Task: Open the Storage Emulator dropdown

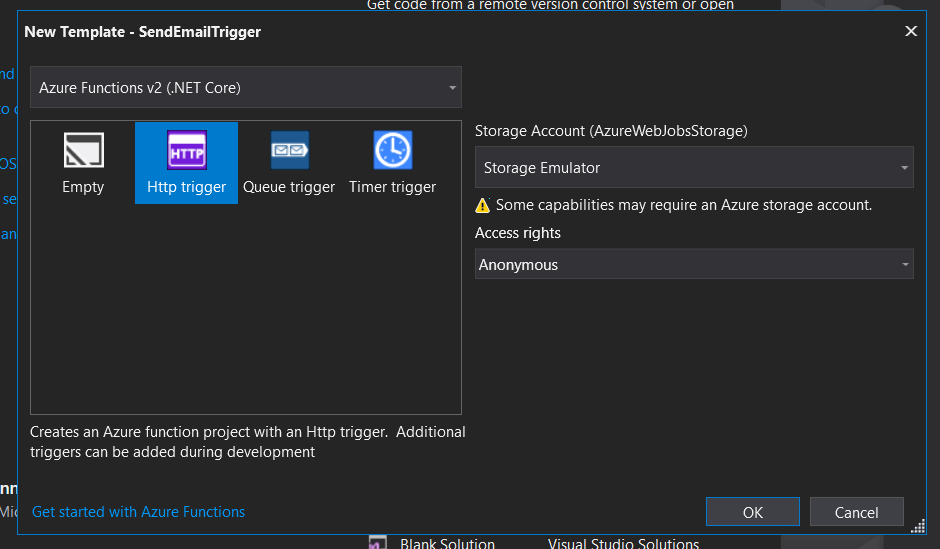Action: (694, 167)
